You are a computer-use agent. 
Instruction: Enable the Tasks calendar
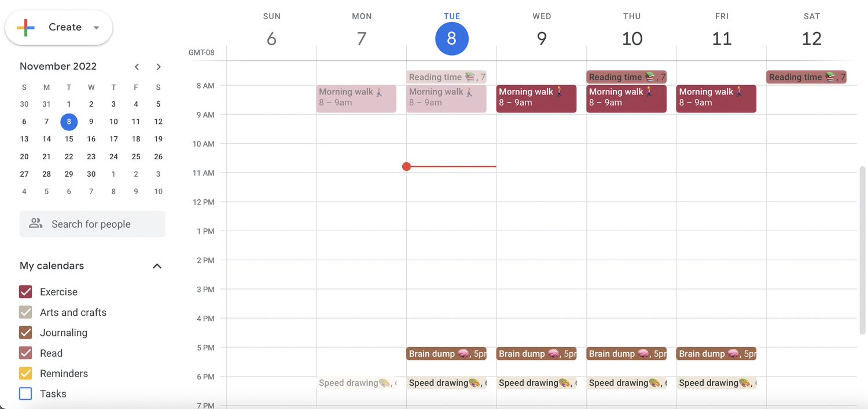pos(24,393)
